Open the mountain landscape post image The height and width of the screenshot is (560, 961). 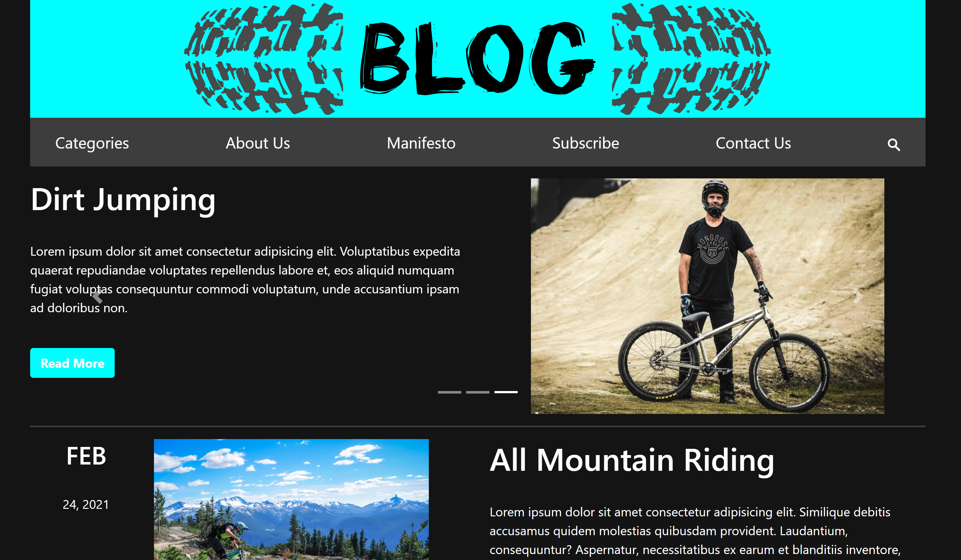(291, 499)
